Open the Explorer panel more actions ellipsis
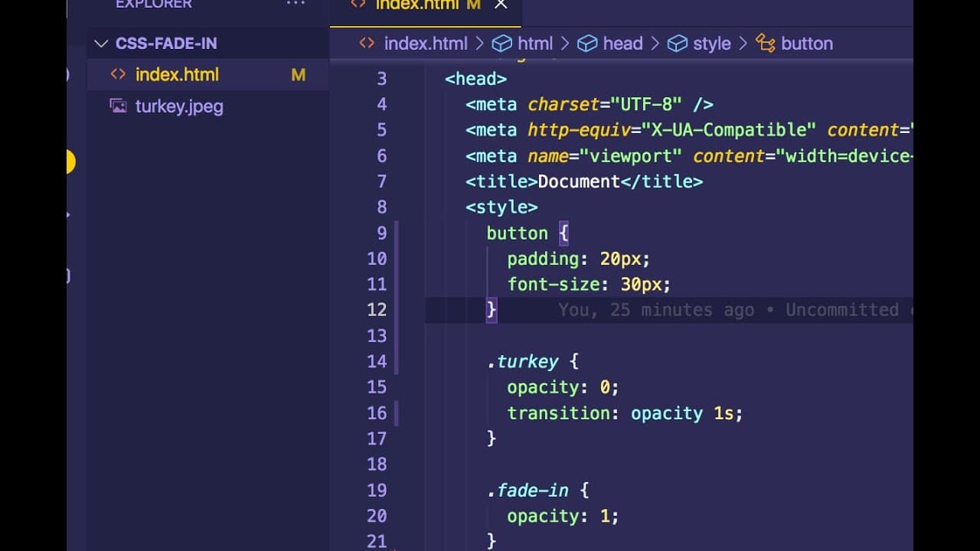 296,4
